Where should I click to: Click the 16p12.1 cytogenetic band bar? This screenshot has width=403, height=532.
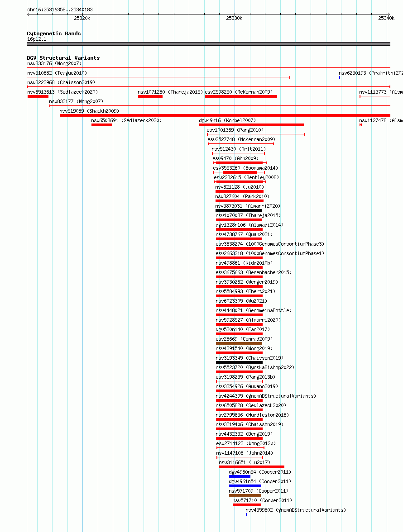pyautogui.click(x=208, y=44)
